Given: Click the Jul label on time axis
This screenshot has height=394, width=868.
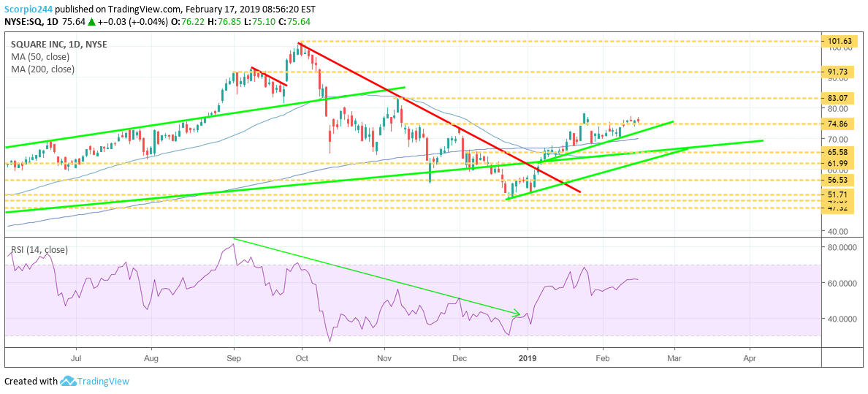Looking at the screenshot, I should (75, 359).
